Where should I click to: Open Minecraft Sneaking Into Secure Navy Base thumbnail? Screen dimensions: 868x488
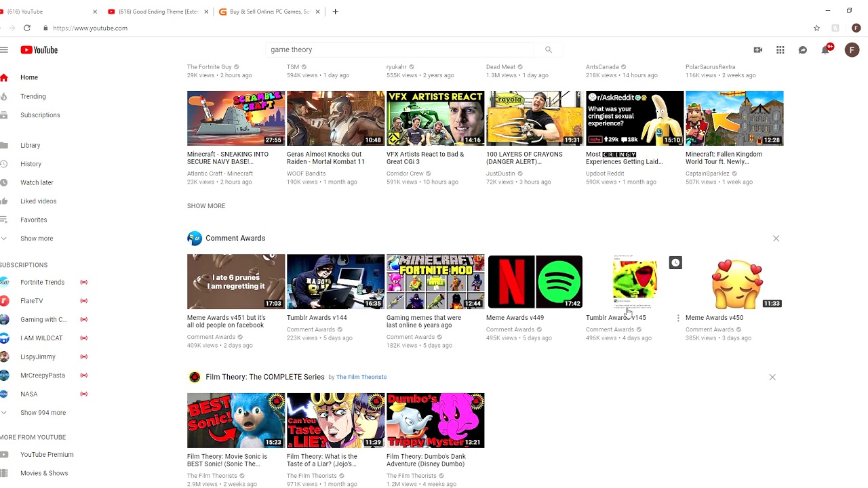click(x=236, y=118)
